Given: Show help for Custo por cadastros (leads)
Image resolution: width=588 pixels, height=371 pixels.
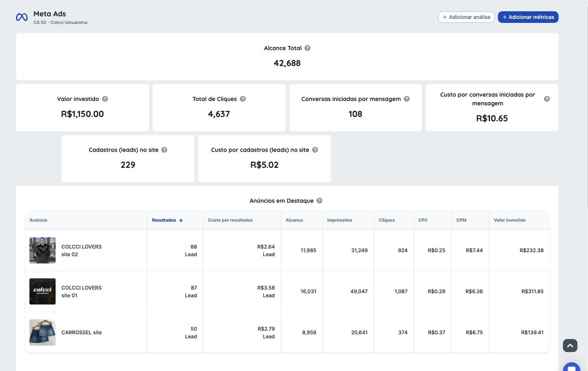Looking at the screenshot, I should pyautogui.click(x=315, y=150).
